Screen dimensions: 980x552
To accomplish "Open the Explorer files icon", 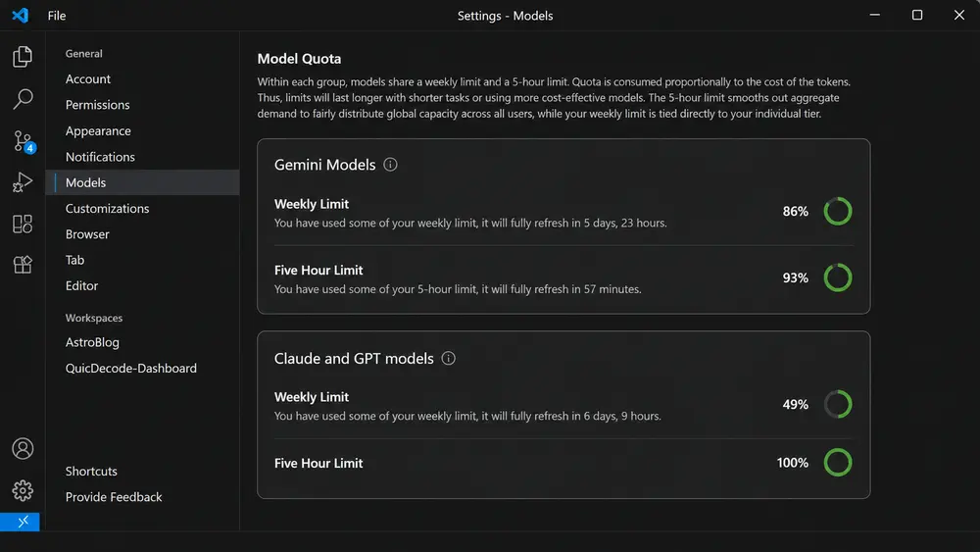I will (x=23, y=57).
